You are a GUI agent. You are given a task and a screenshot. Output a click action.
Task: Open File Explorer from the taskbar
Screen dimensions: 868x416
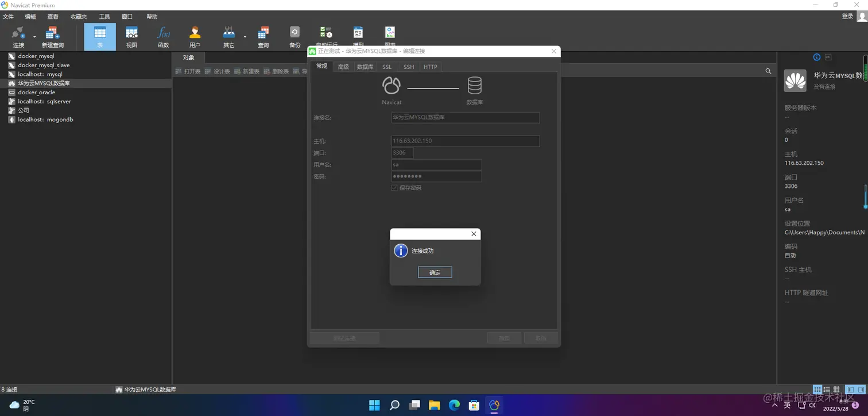(x=434, y=405)
